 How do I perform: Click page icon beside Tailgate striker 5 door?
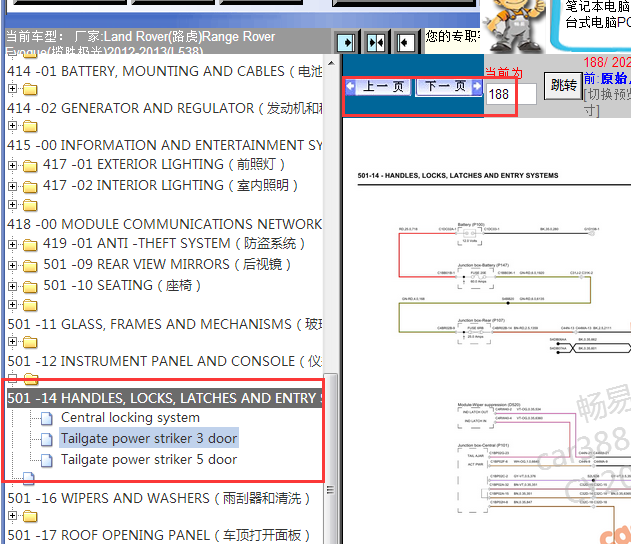(x=47, y=460)
